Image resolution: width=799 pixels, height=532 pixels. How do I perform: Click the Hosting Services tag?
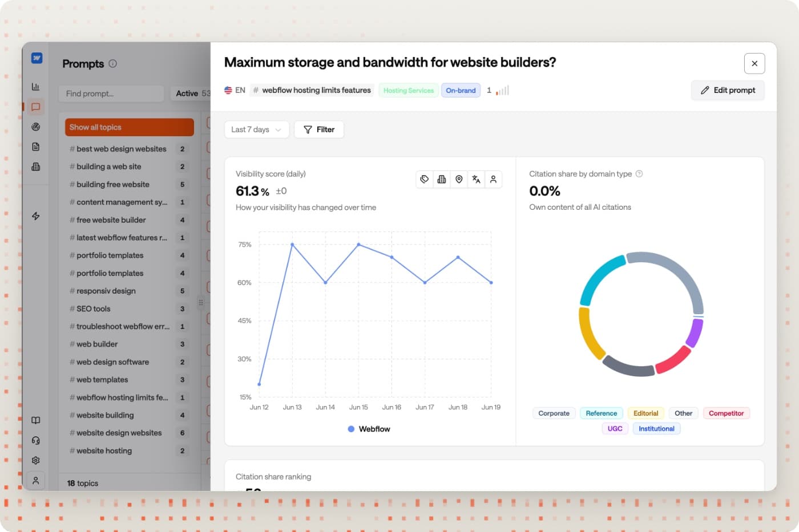409,90
